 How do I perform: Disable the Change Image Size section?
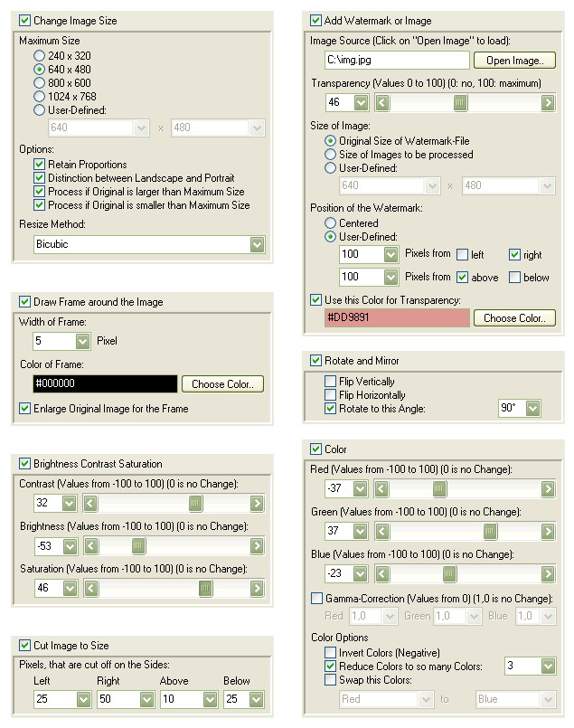24,21
